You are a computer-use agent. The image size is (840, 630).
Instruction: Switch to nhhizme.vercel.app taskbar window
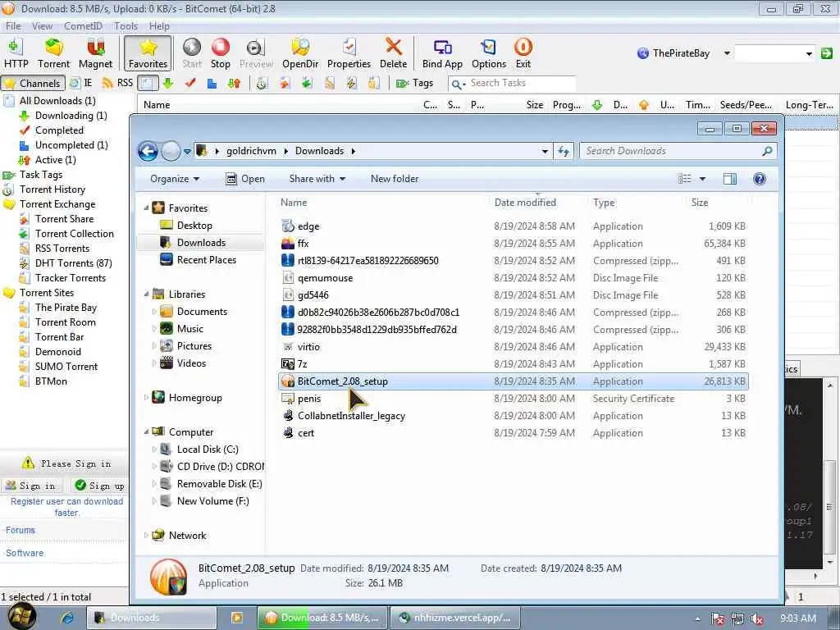pos(454,618)
